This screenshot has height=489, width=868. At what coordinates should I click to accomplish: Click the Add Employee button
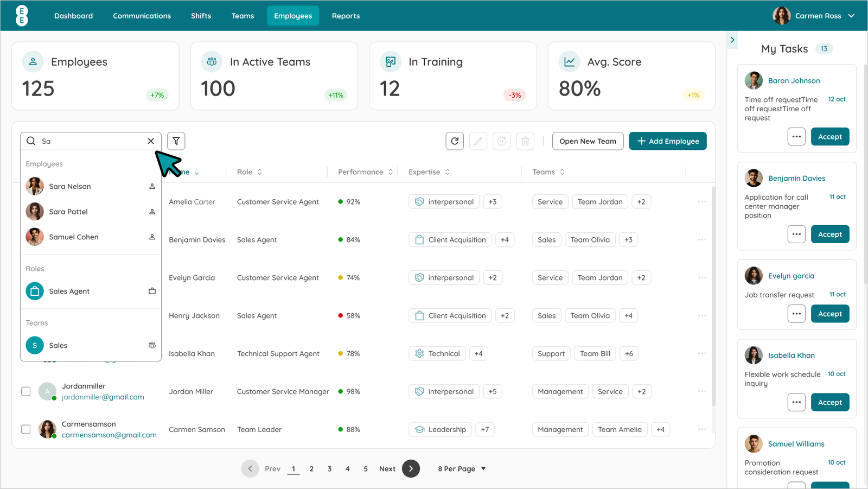point(668,141)
